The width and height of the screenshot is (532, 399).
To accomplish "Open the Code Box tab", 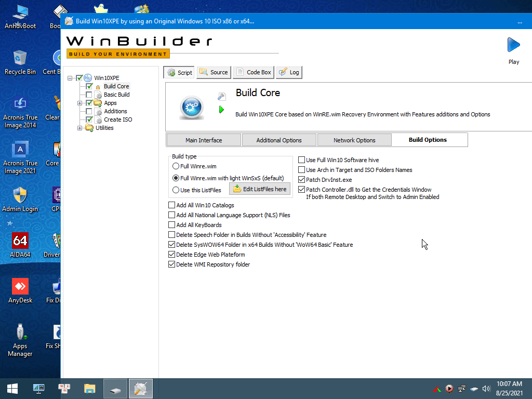I will tap(254, 72).
